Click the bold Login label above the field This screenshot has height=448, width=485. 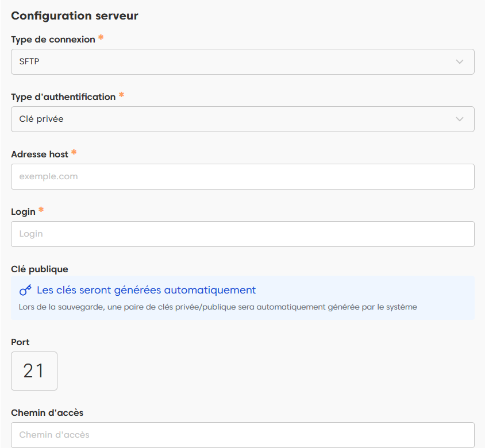[23, 212]
